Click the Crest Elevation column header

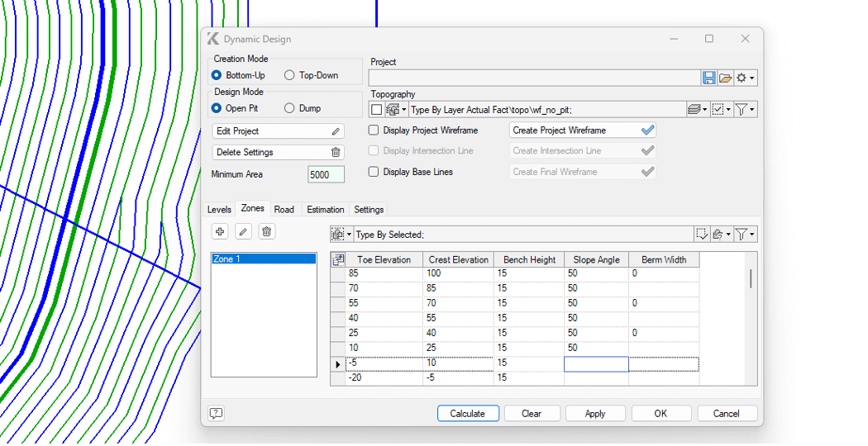458,259
